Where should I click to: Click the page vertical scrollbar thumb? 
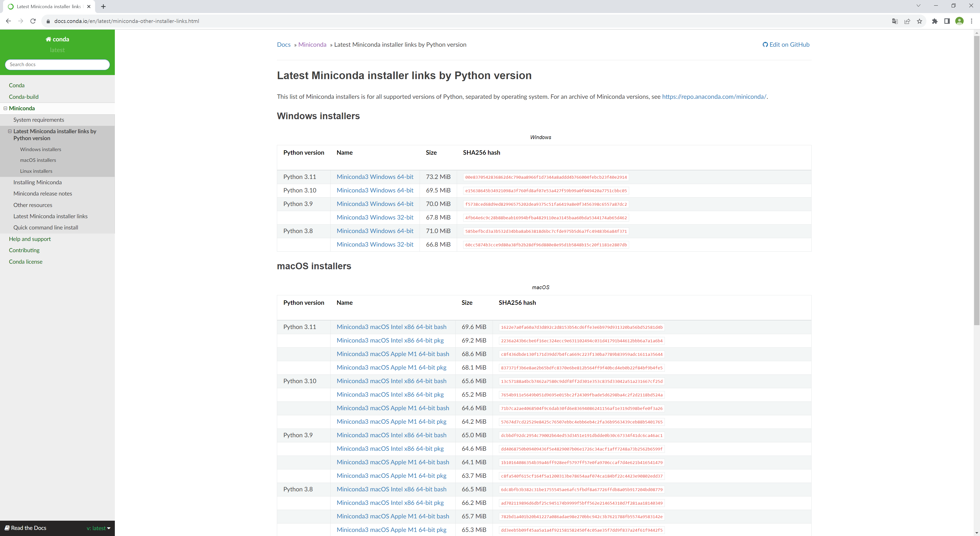(x=977, y=180)
